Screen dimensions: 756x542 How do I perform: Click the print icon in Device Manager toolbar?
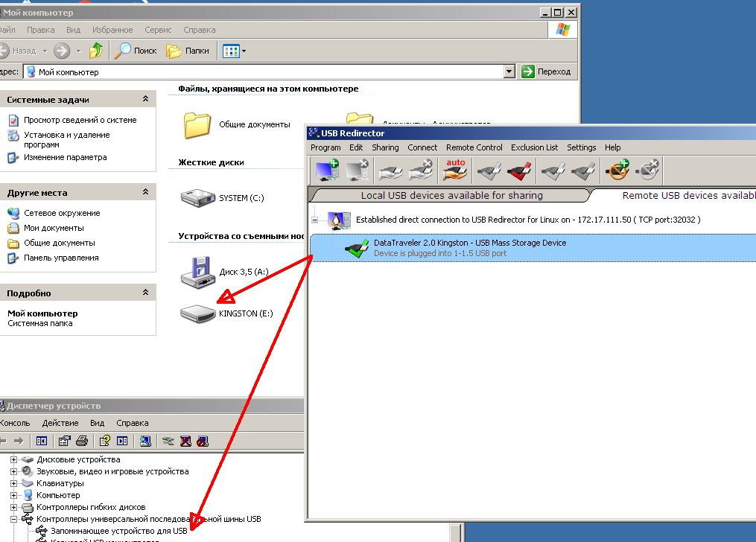(x=81, y=441)
